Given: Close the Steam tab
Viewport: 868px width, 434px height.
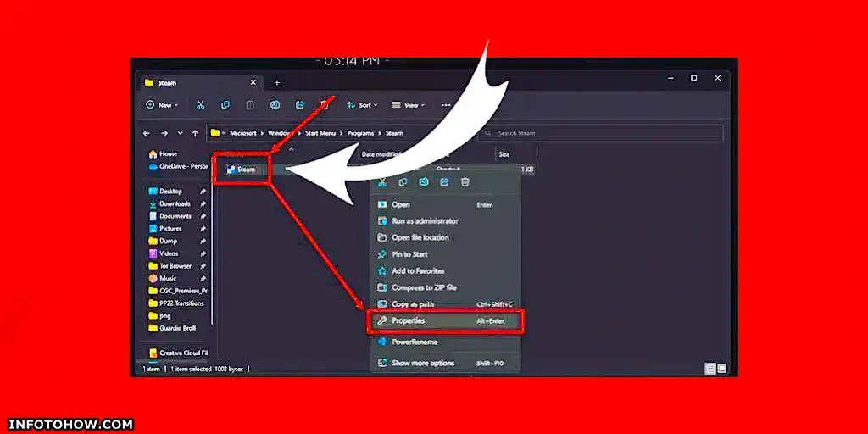Looking at the screenshot, I should 253,82.
